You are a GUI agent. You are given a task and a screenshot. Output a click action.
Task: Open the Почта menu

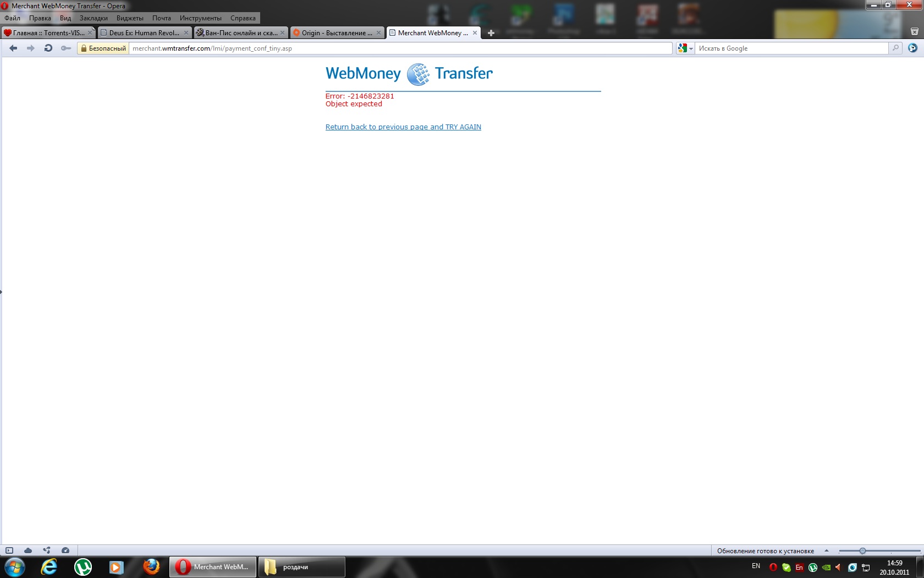click(x=162, y=18)
